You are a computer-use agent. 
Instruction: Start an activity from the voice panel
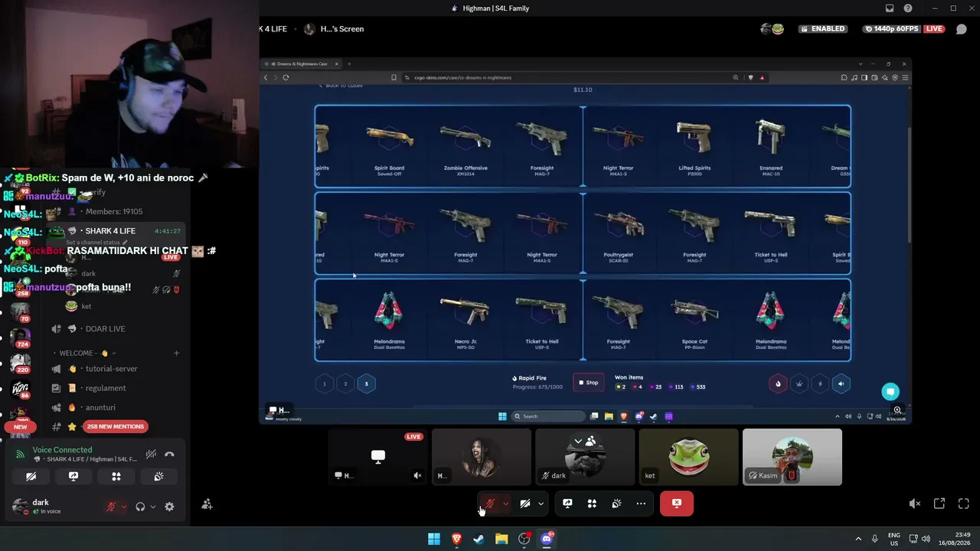pyautogui.click(x=116, y=476)
